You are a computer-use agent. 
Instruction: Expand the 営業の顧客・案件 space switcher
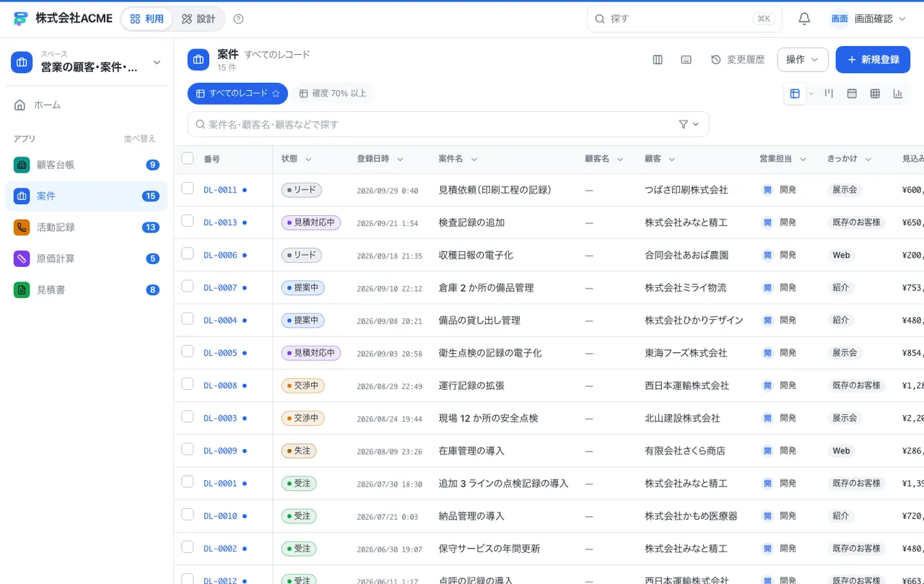(x=87, y=62)
